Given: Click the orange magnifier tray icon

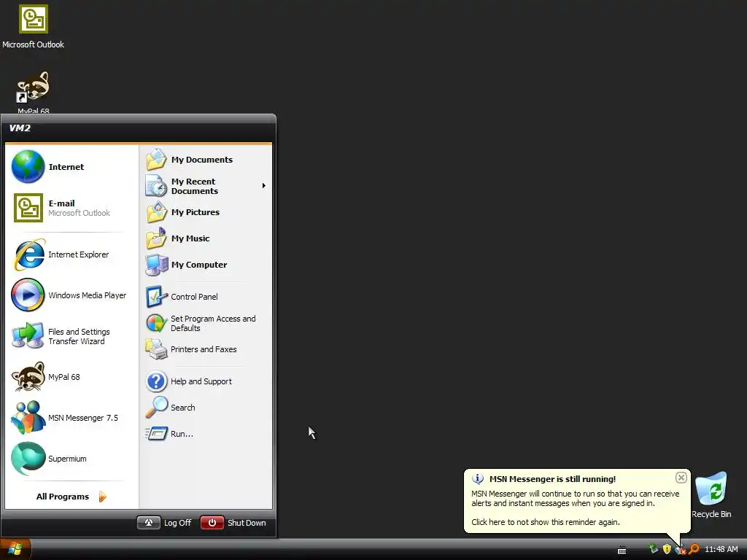Looking at the screenshot, I should point(694,549).
